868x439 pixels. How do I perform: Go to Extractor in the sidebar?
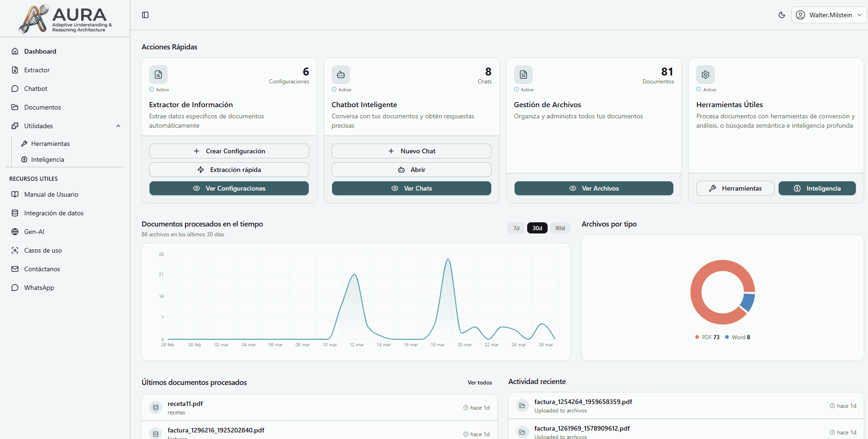[37, 70]
